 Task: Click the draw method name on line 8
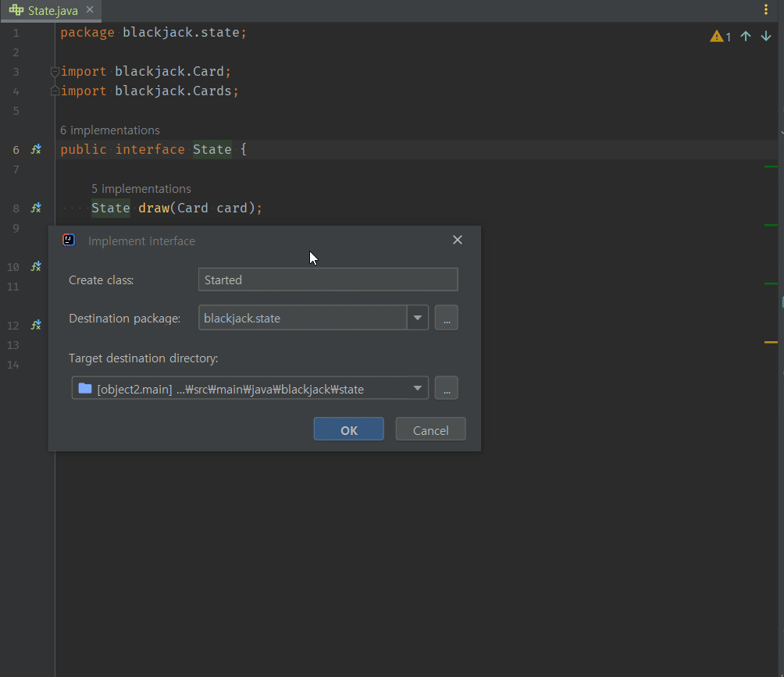[154, 208]
